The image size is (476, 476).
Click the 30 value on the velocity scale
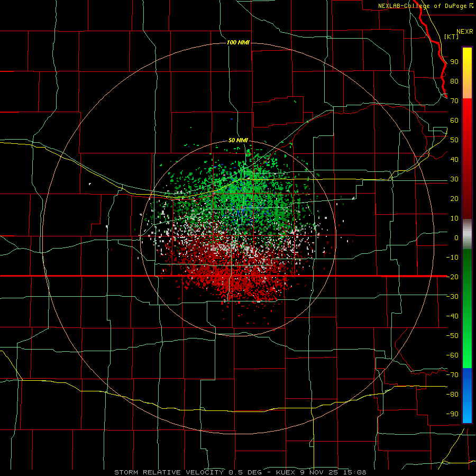pyautogui.click(x=454, y=179)
